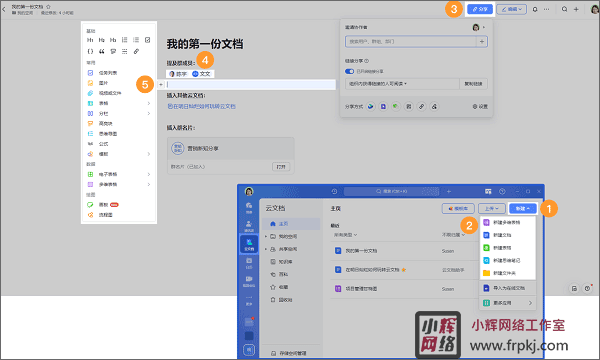This screenshot has height=360, width=600.
Task: Open the linked cloud document in the page
Action: (201, 106)
